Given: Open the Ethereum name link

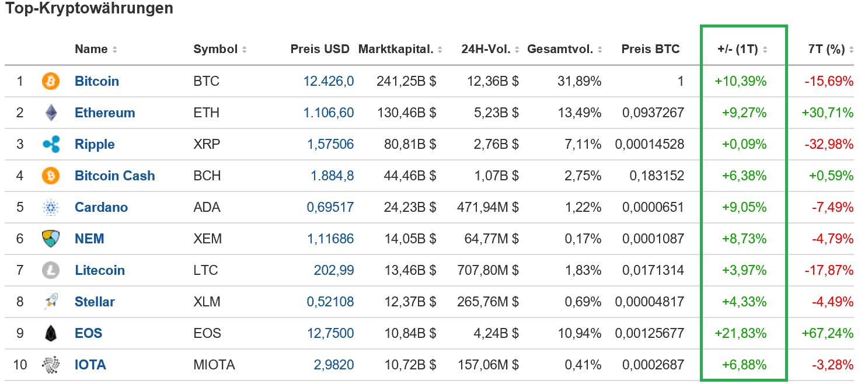Looking at the screenshot, I should 104,113.
